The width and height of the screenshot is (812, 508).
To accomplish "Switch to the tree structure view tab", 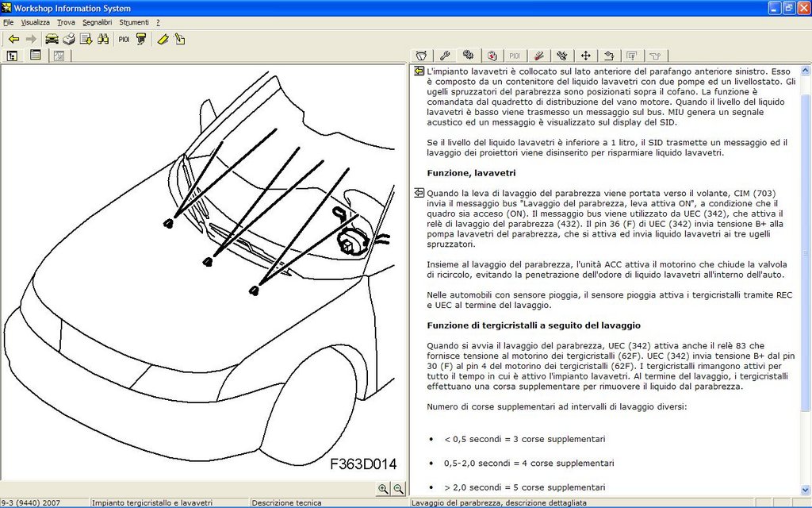I will (13, 56).
